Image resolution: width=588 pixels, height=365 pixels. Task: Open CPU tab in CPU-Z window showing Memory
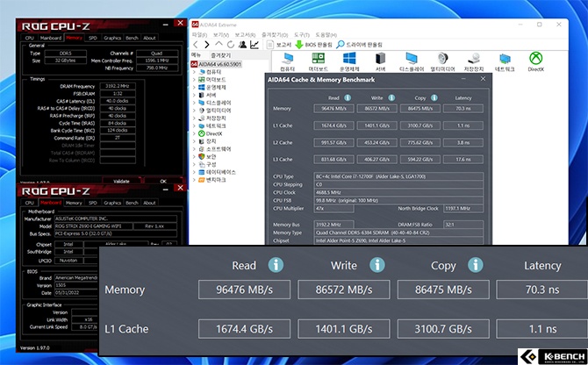pos(30,38)
